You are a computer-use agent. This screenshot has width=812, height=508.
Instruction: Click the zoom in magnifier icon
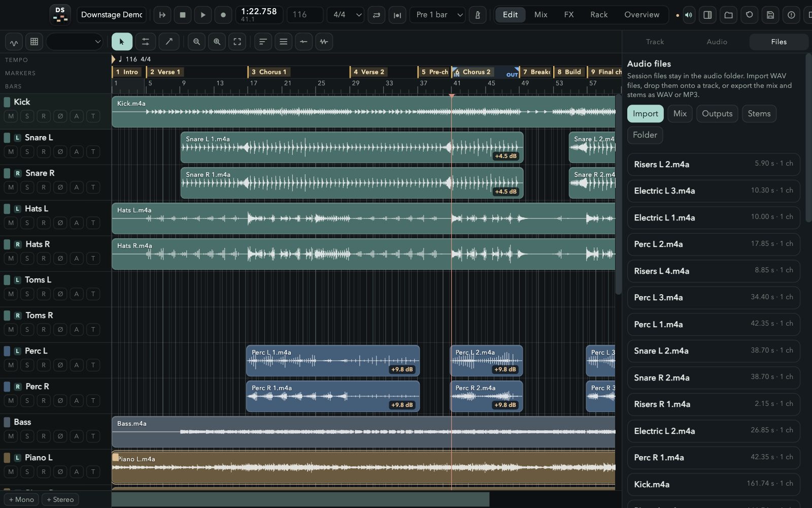(x=217, y=42)
